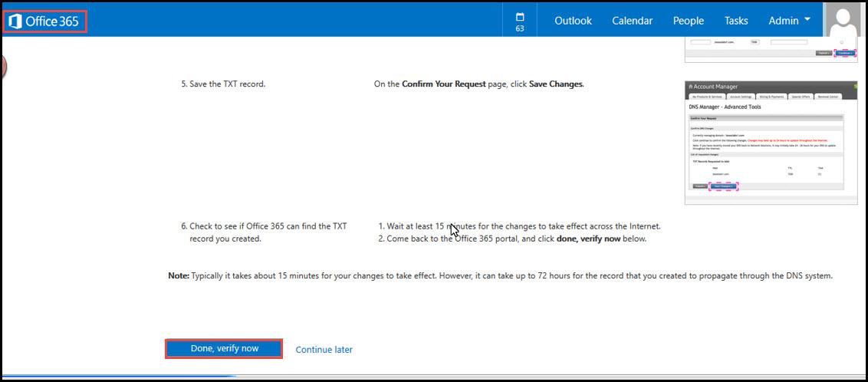The width and height of the screenshot is (868, 382).
Task: Open Calendar from the top navigation
Action: (x=632, y=21)
